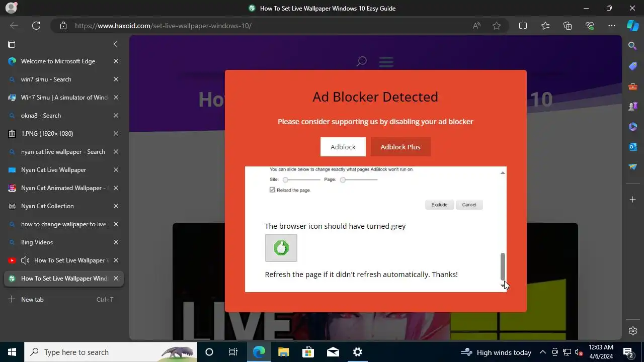Refresh the page with reload icon
Screen dimensions: 644x362
(x=36, y=26)
